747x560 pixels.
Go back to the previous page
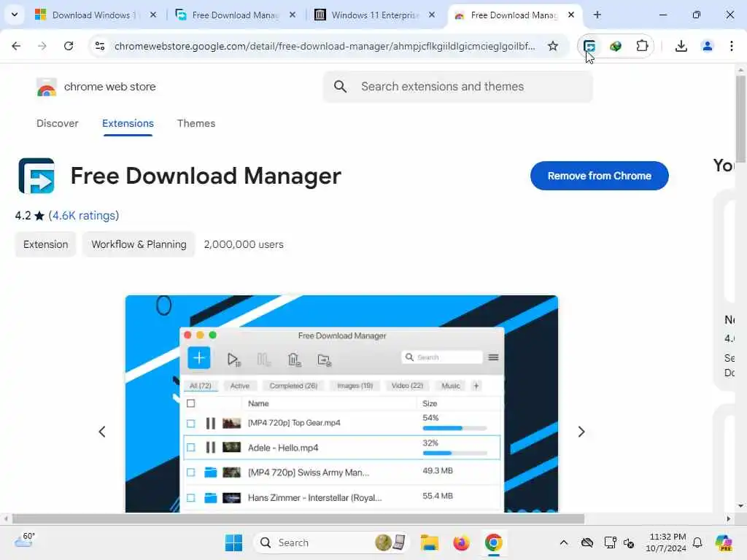pos(16,46)
